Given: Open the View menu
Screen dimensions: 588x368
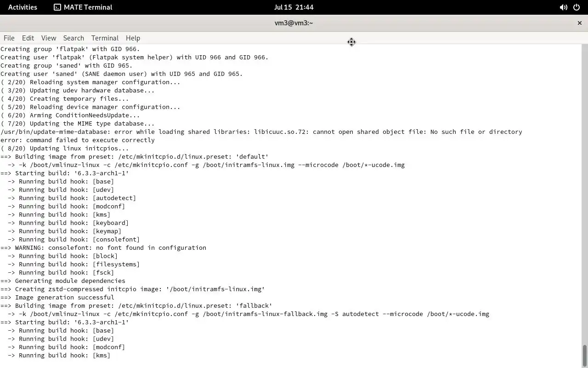Looking at the screenshot, I should point(48,38).
